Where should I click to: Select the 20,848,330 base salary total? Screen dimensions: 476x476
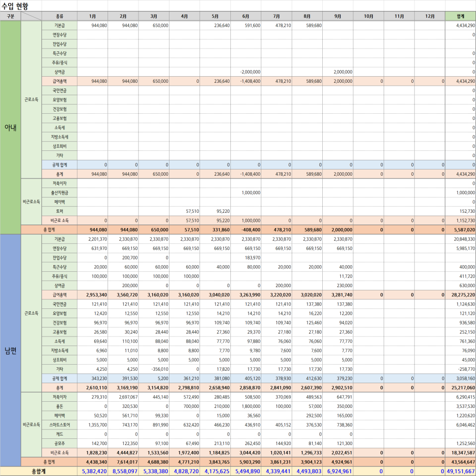(460, 239)
